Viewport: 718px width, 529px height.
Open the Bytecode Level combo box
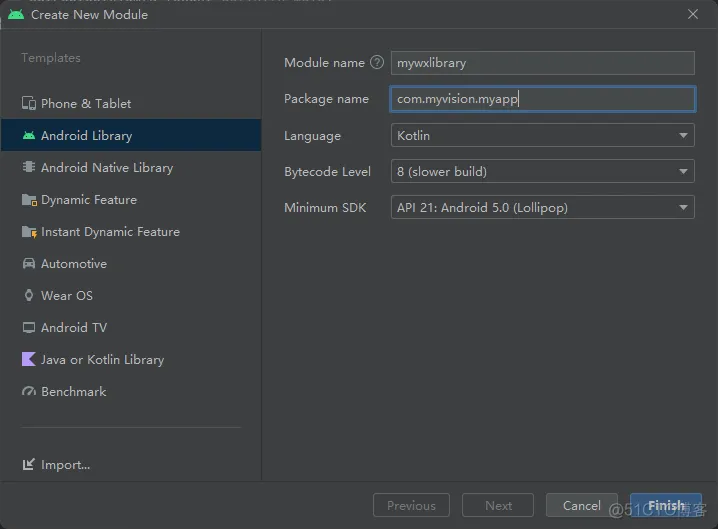click(543, 171)
